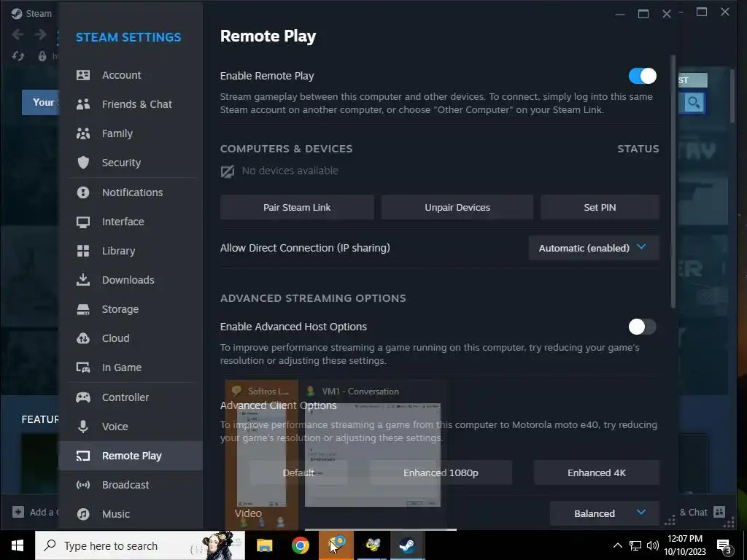The image size is (747, 560).
Task: Open the Steam taskbar icon
Action: (x=407, y=545)
